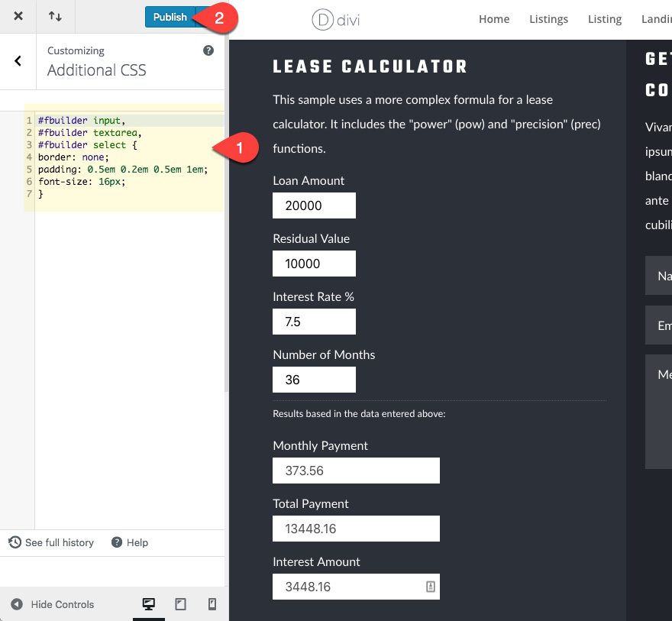Click the Loan Amount input field
The image size is (672, 621).
[x=314, y=205]
